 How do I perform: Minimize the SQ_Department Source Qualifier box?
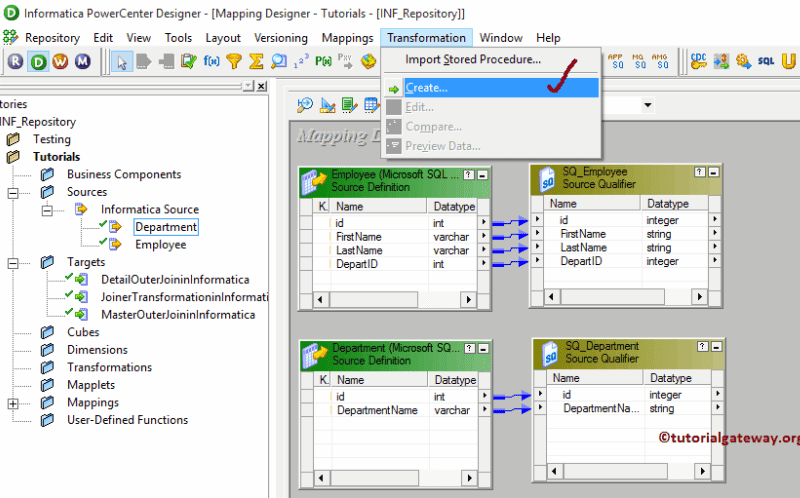(x=716, y=346)
